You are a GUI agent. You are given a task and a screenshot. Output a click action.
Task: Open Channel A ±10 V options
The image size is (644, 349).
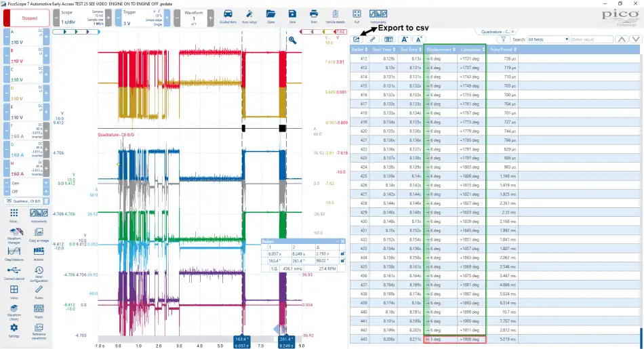26,37
